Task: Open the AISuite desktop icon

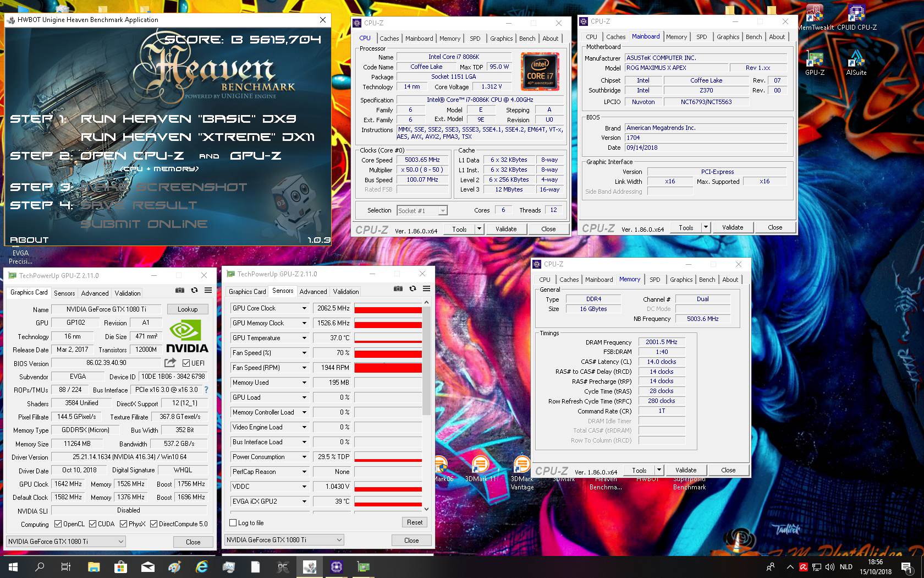Action: point(856,63)
